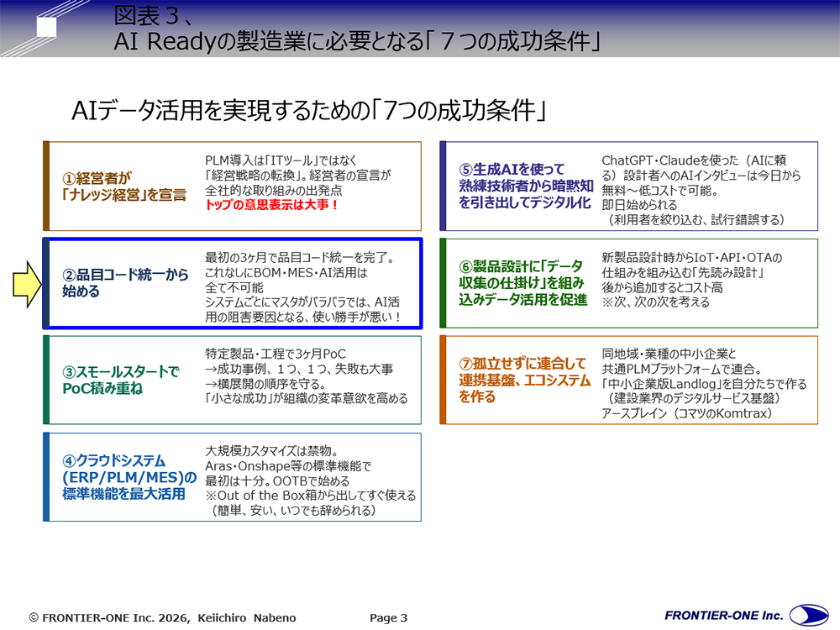Select line '同地域･業種の中小企業と'
This screenshot has height=630, width=840.
(x=669, y=354)
